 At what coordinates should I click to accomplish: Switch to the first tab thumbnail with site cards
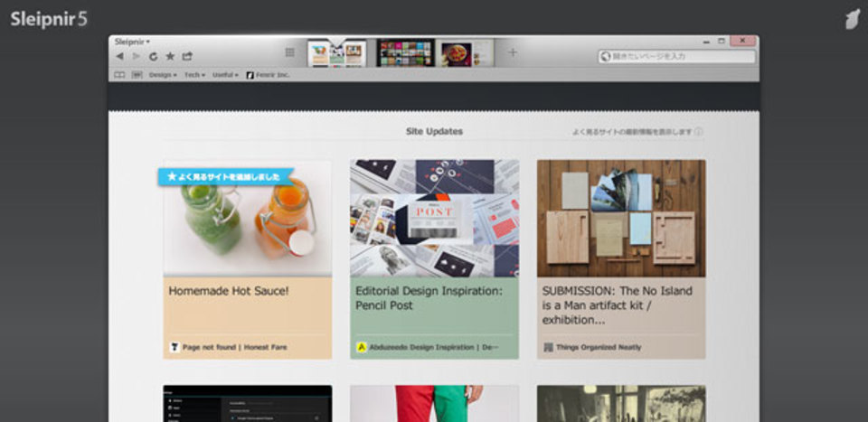[336, 53]
